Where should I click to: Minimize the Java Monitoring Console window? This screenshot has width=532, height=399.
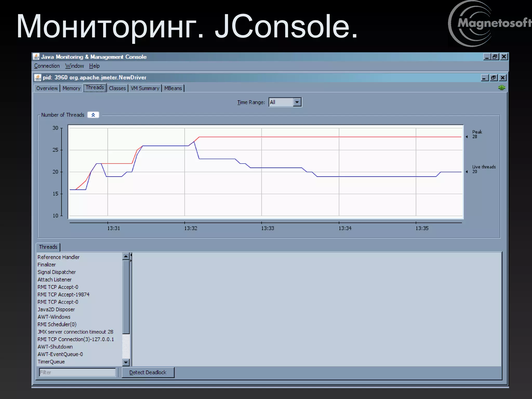click(x=487, y=57)
